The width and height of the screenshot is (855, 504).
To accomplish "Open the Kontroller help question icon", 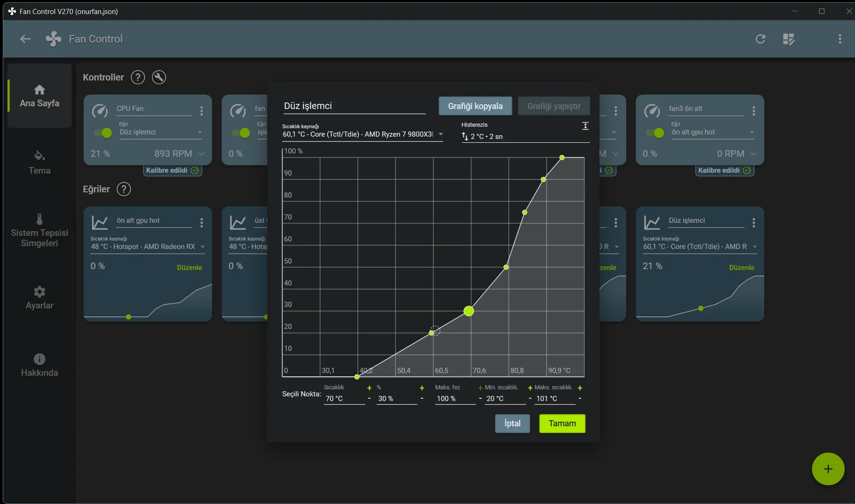I will pos(138,77).
